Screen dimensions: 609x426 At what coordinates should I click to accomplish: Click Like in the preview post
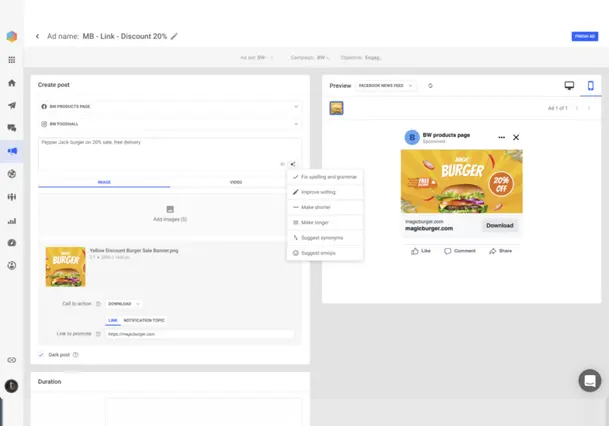pos(421,251)
